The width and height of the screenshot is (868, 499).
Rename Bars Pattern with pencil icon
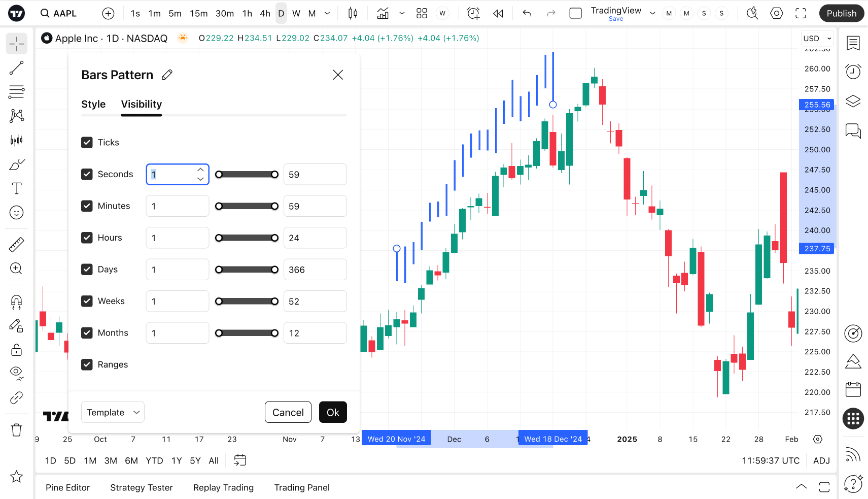(x=167, y=75)
